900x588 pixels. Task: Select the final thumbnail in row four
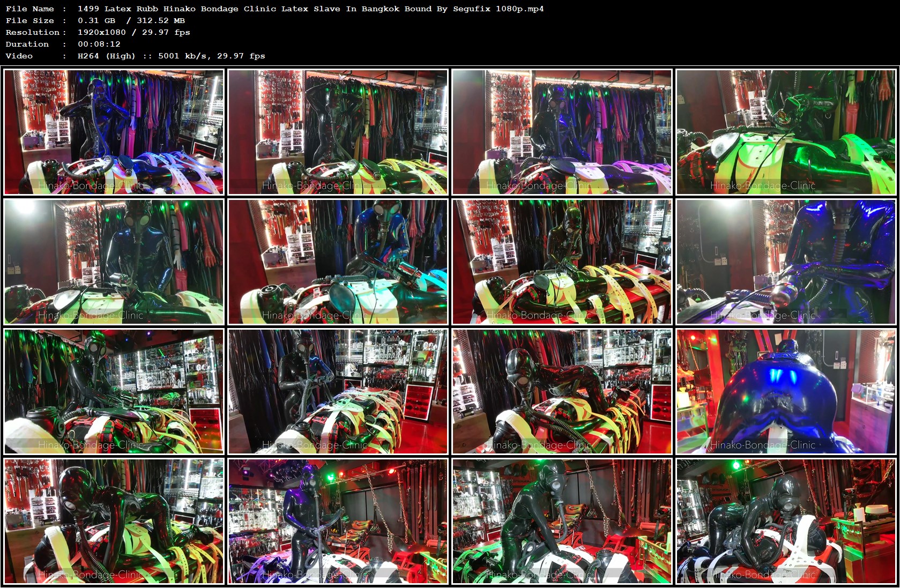(786, 522)
